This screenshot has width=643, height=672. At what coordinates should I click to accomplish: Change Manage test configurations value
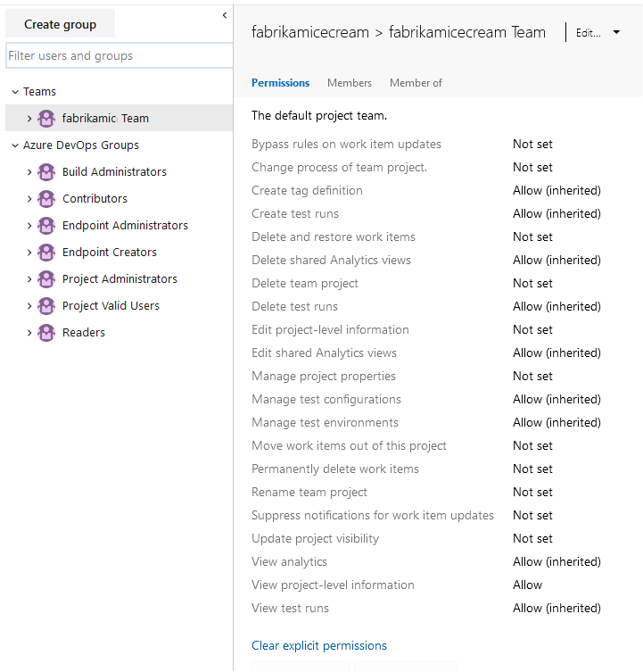[x=556, y=399]
